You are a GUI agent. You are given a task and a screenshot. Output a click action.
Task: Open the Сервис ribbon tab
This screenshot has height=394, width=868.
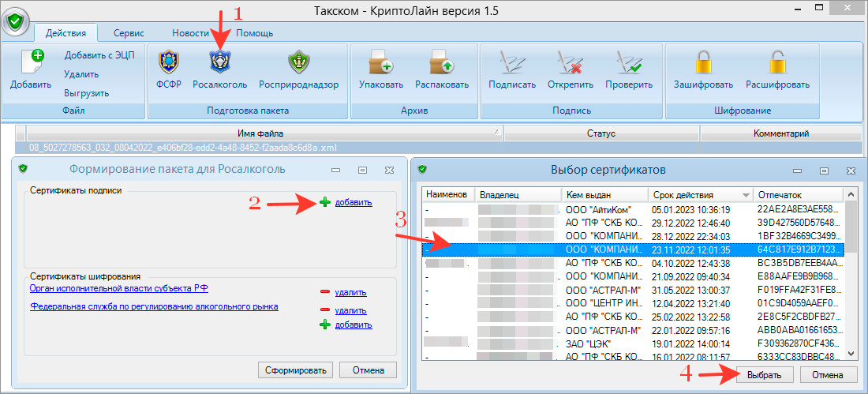coord(129,32)
